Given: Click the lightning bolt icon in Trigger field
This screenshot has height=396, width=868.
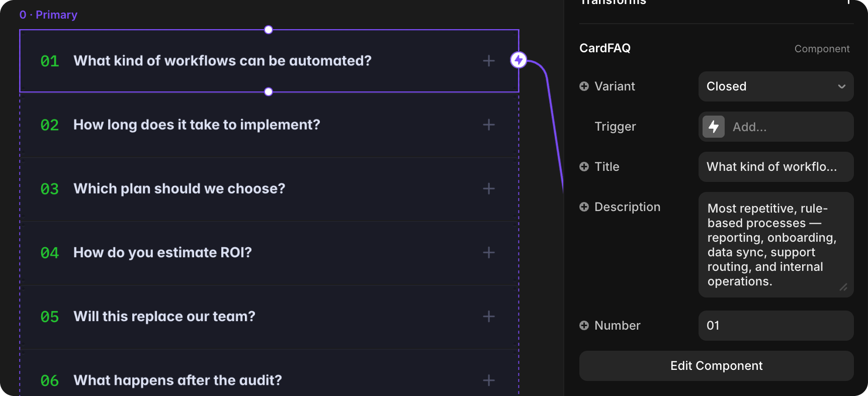Looking at the screenshot, I should [x=714, y=127].
